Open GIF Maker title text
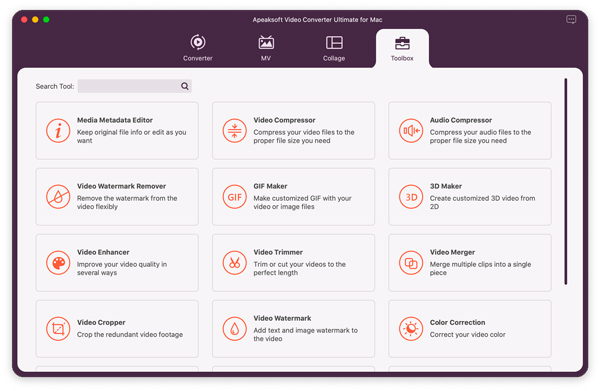 click(x=270, y=186)
